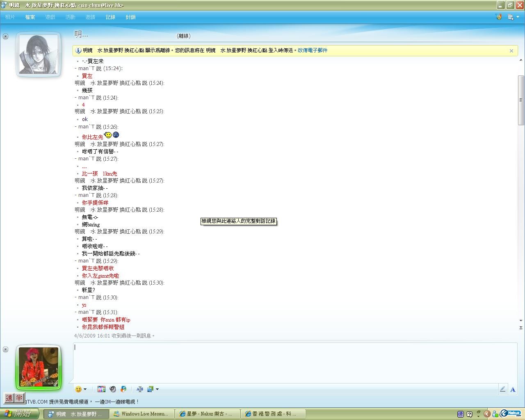Collapse the contact's display picture panel
This screenshot has height=420, width=525.
[x=5, y=37]
